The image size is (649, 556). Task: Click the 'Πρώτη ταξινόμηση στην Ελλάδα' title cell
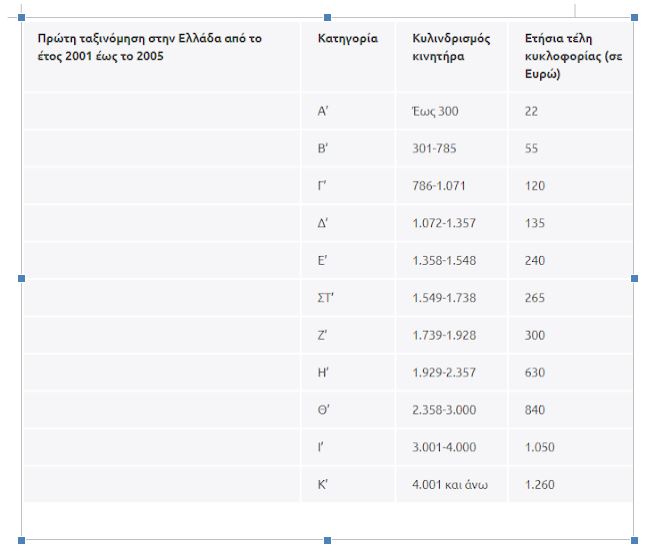pos(149,47)
